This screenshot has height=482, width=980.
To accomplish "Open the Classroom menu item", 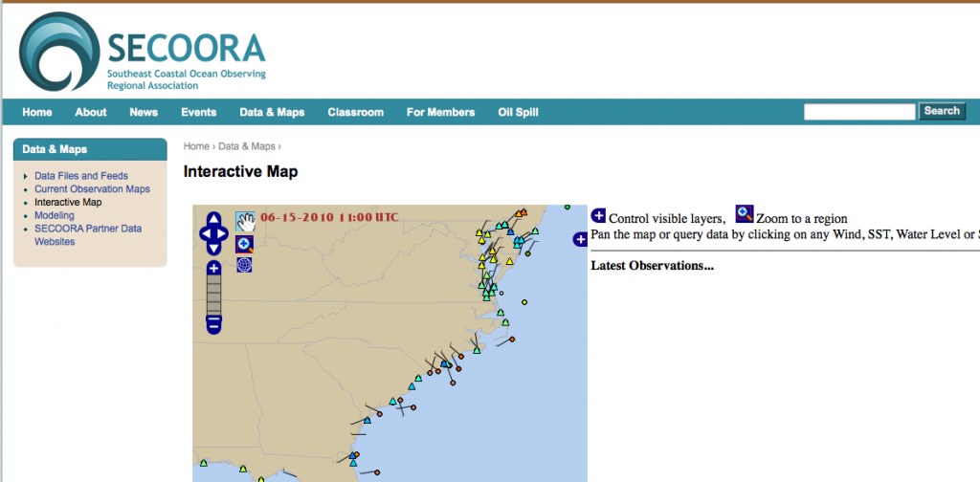I will (x=356, y=113).
